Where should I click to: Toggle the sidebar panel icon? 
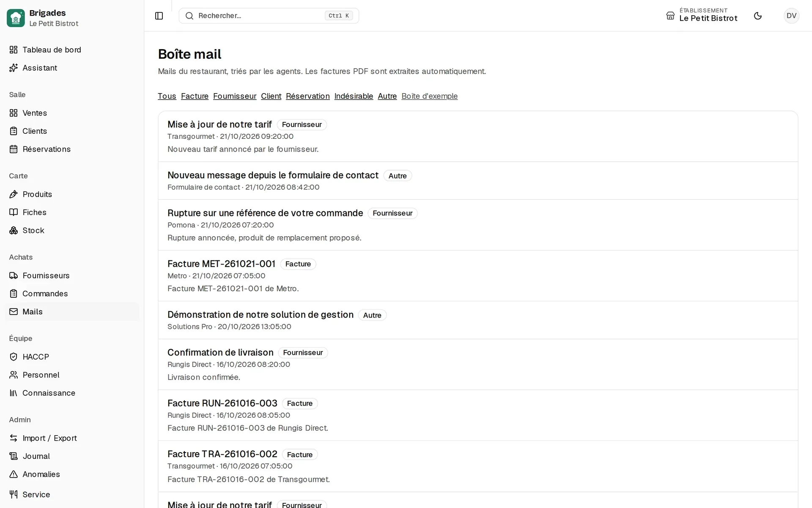click(159, 16)
